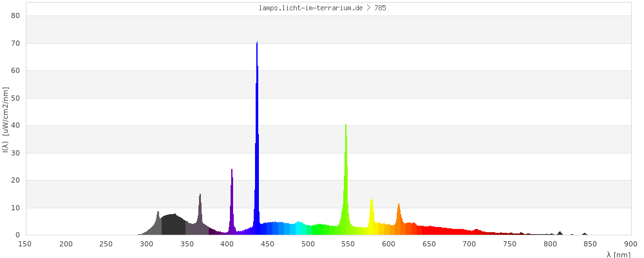Click the x-axis value 900
Screen dimensions: 644x258
tap(631, 244)
